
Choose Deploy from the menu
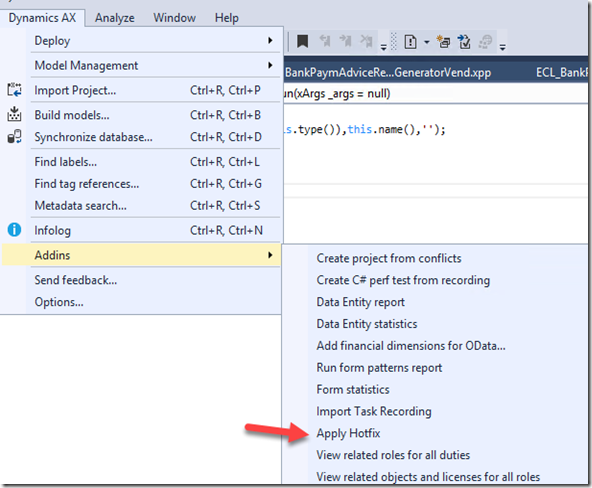(155, 40)
